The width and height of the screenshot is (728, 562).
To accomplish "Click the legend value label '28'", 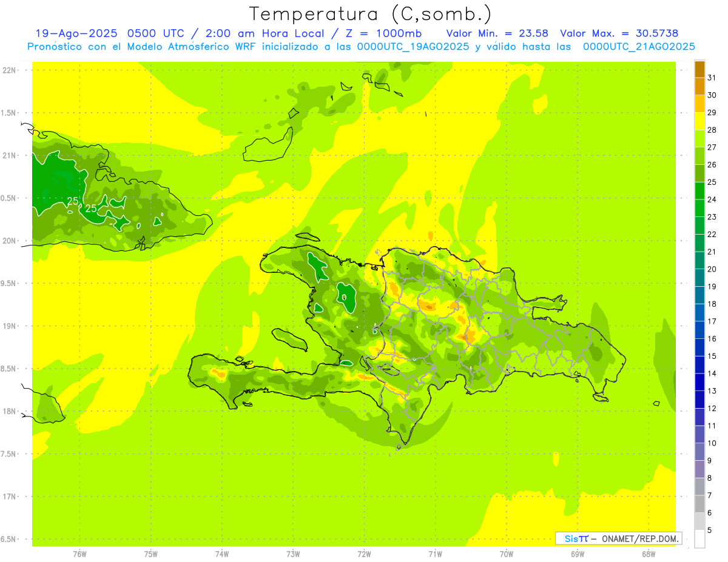I will click(x=712, y=130).
